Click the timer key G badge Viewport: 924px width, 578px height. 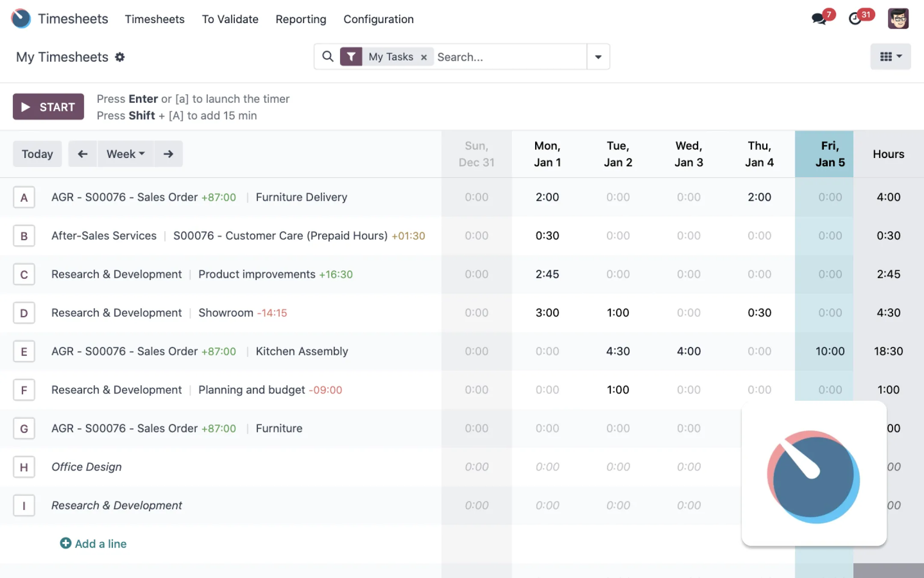pos(24,429)
